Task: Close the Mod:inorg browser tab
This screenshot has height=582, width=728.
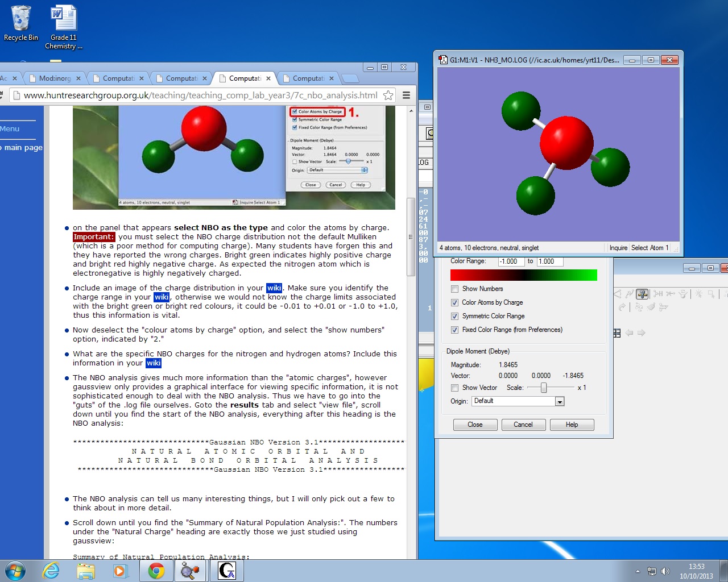Action: pyautogui.click(x=78, y=78)
